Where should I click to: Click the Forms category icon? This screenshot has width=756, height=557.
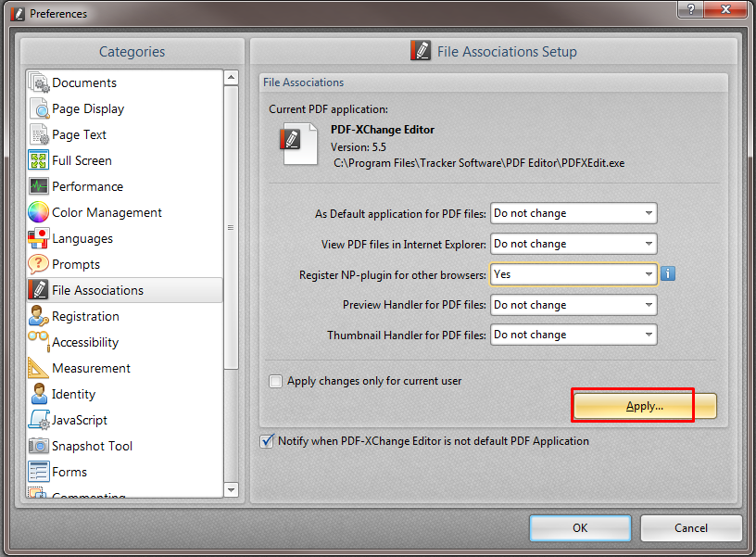[x=39, y=472]
